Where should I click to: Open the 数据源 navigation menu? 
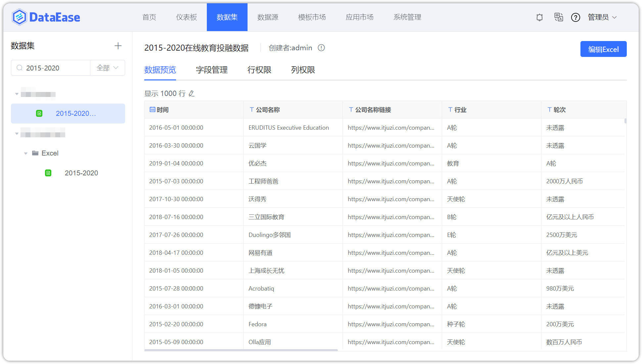click(x=268, y=17)
